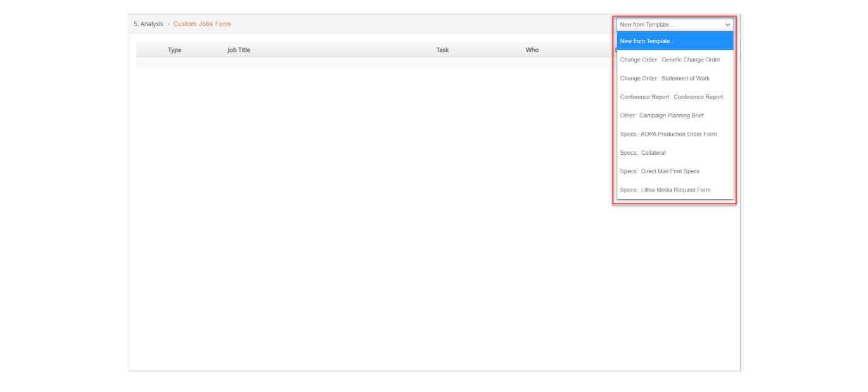Select highlighted New from Template... option
The image size is (868, 392).
675,41
